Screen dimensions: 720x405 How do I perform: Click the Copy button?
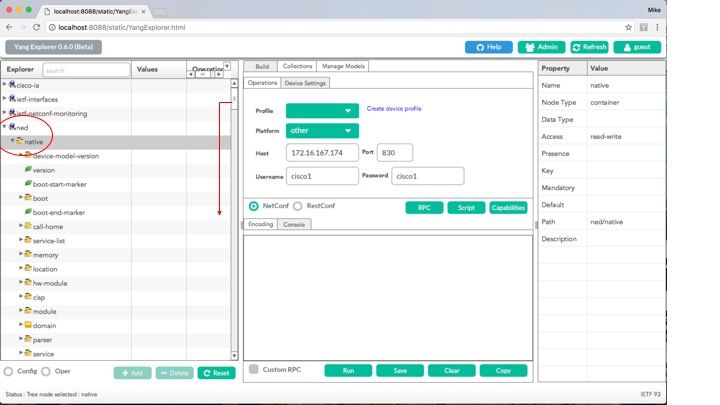(503, 371)
